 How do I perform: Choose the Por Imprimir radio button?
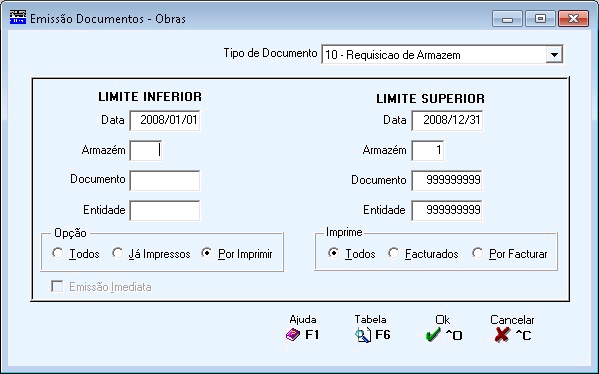(x=207, y=253)
